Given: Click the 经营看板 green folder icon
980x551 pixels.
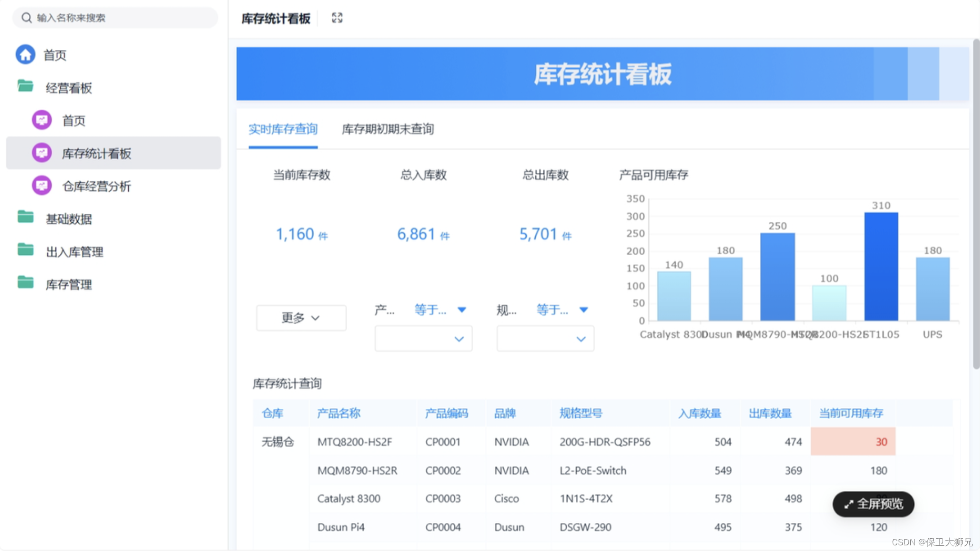Looking at the screenshot, I should (25, 87).
